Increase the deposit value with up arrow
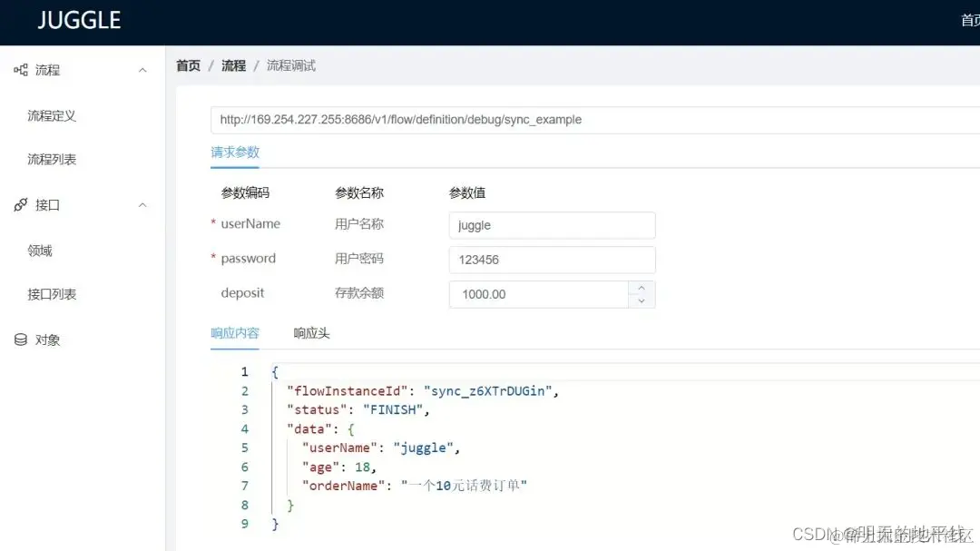 tap(642, 288)
